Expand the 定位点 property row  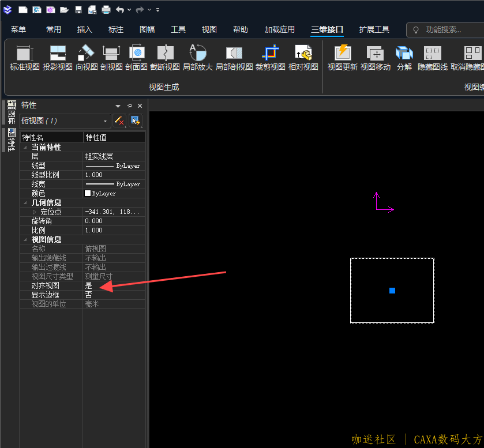coord(34,212)
